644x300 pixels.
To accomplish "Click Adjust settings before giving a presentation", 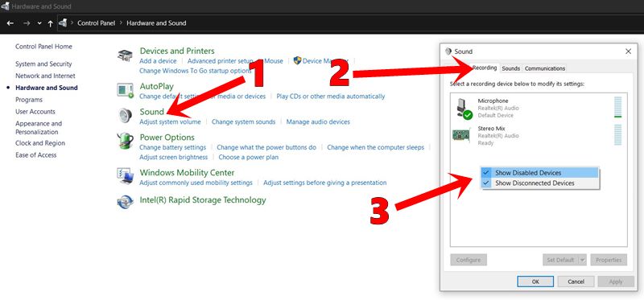I will 325,183.
